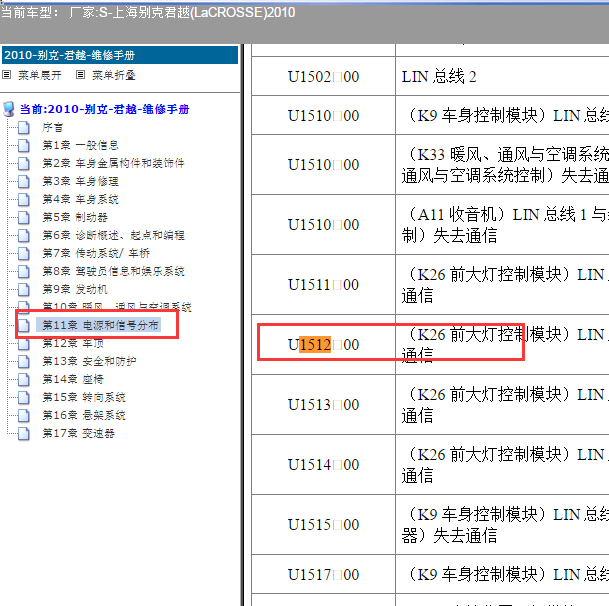This screenshot has width=609, height=606.
Task: Click the (K33 暖风、通风与空调系统 description
Action: point(505,165)
